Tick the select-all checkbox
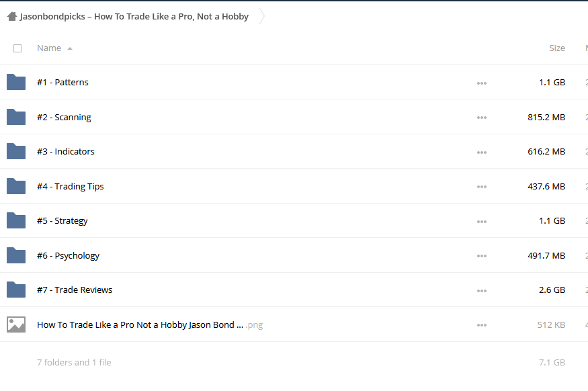Viewport: 588px width, 391px height. [x=17, y=48]
